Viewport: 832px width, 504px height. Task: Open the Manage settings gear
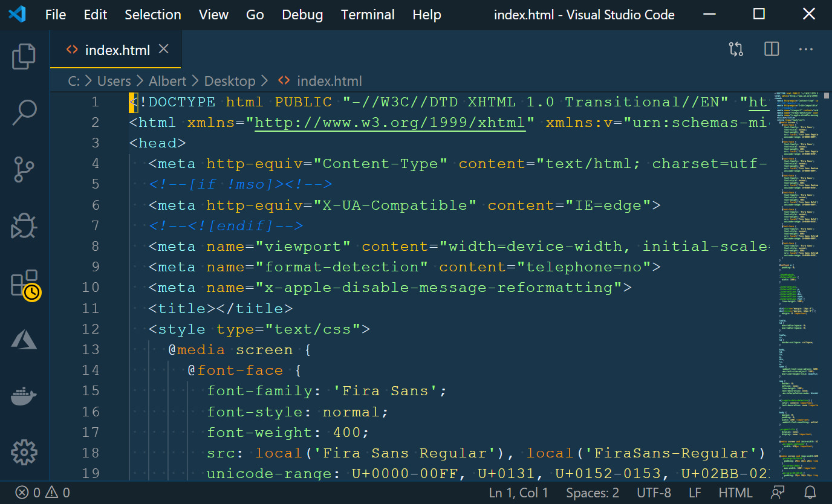(24, 452)
